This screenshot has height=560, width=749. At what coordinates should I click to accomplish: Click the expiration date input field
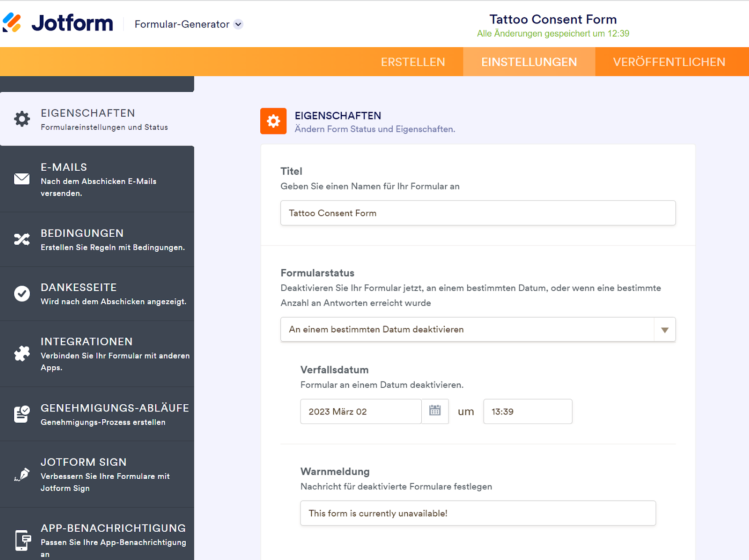click(x=360, y=412)
